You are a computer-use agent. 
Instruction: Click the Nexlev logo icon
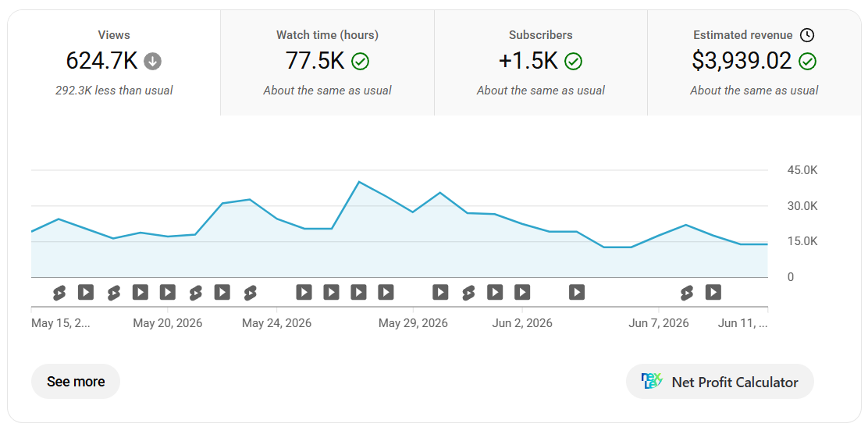coord(652,382)
